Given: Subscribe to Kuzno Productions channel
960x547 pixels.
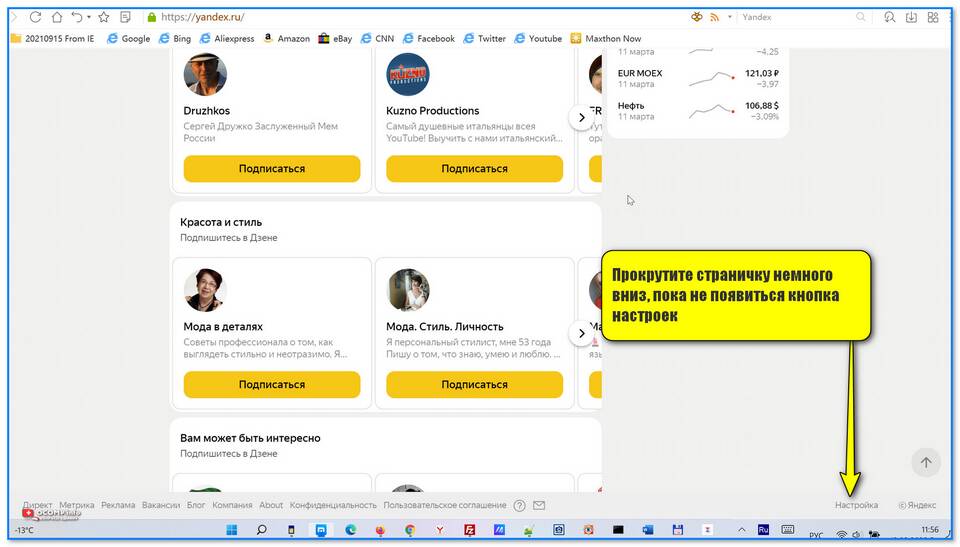Looking at the screenshot, I should [x=474, y=168].
